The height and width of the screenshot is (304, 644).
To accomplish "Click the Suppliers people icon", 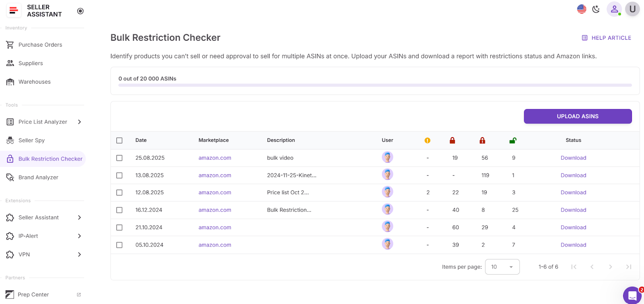I will pyautogui.click(x=10, y=63).
